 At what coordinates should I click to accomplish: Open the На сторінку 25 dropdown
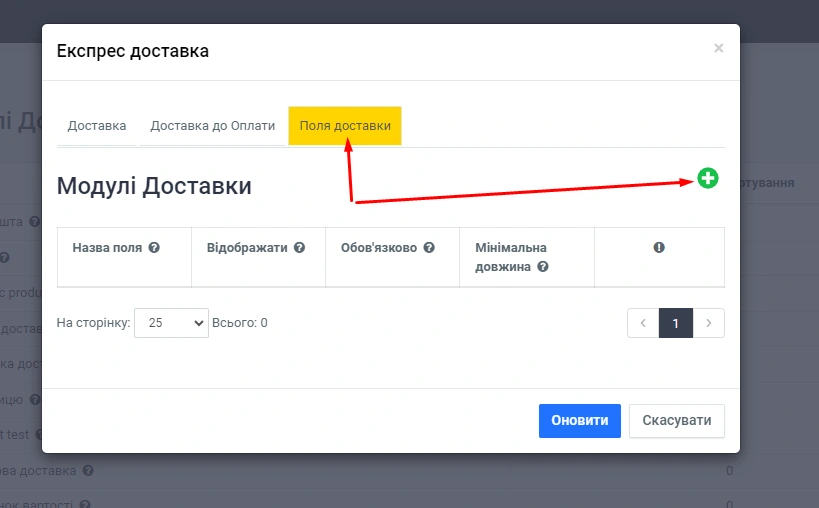(171, 323)
